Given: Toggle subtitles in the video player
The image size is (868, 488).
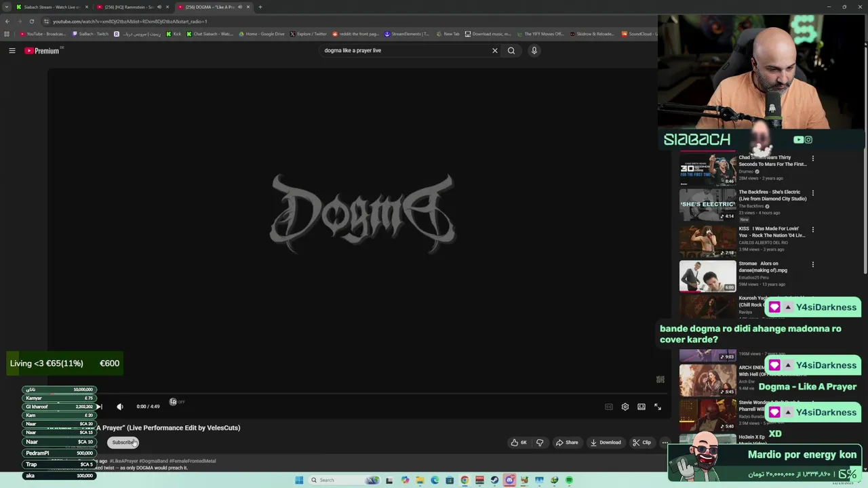Looking at the screenshot, I should coord(609,407).
